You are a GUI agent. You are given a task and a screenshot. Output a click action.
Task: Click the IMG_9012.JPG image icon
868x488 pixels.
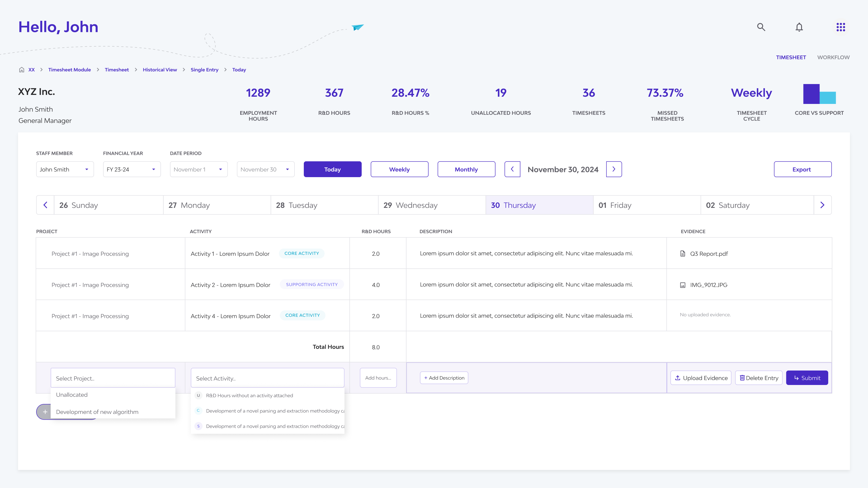pyautogui.click(x=683, y=285)
